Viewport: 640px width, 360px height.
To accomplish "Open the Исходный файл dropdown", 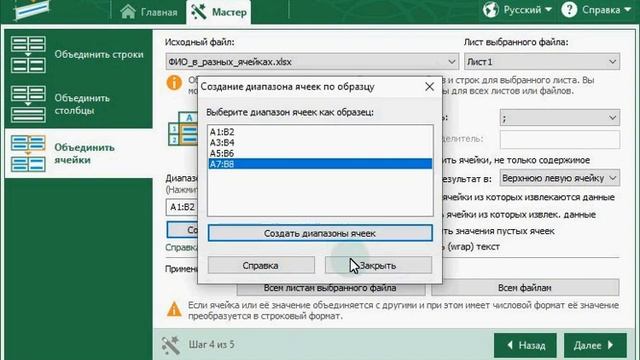I will tap(312, 62).
